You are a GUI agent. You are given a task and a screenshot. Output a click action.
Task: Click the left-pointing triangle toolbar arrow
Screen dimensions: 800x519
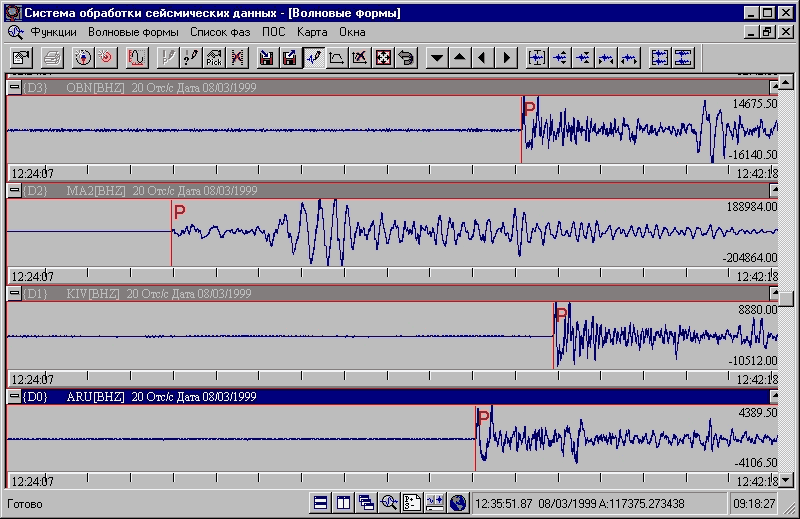pyautogui.click(x=484, y=57)
